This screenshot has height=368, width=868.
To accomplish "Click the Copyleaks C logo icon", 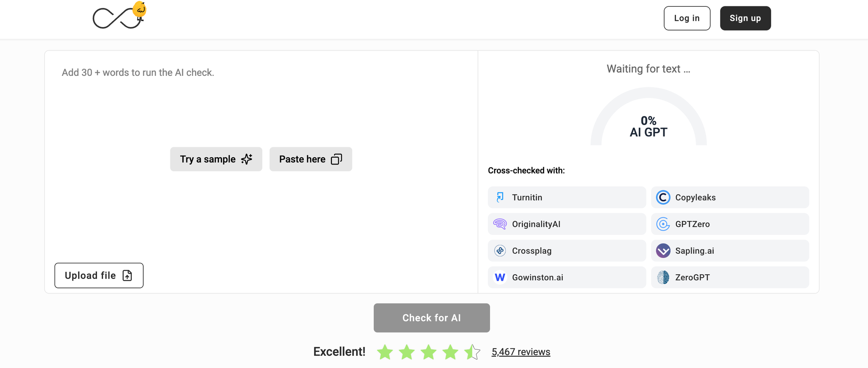I will (663, 197).
